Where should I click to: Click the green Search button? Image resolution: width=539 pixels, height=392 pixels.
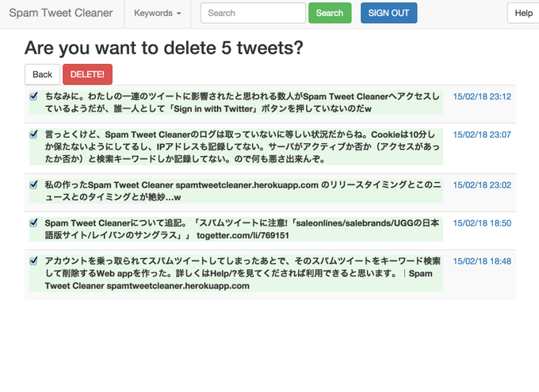(x=330, y=13)
